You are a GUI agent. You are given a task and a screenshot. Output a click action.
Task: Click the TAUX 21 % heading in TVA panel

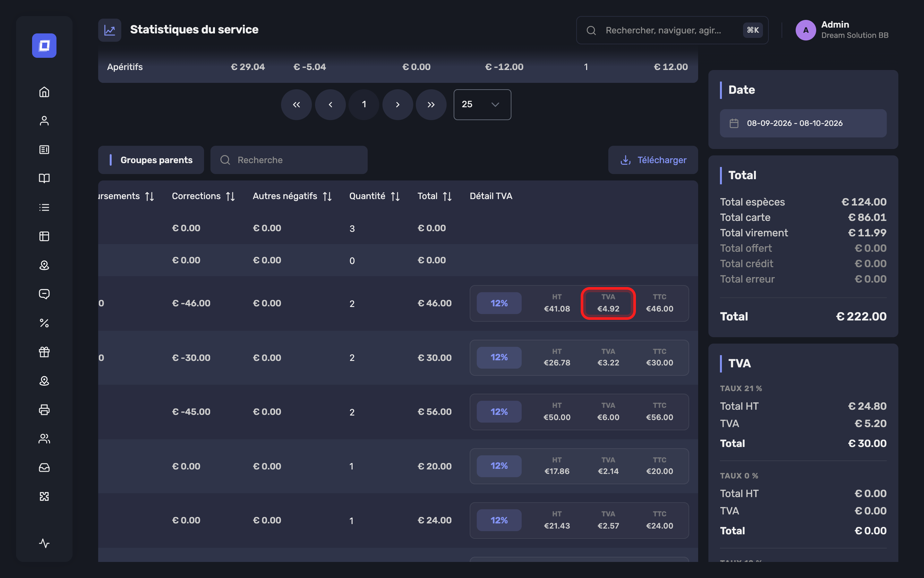[741, 389]
